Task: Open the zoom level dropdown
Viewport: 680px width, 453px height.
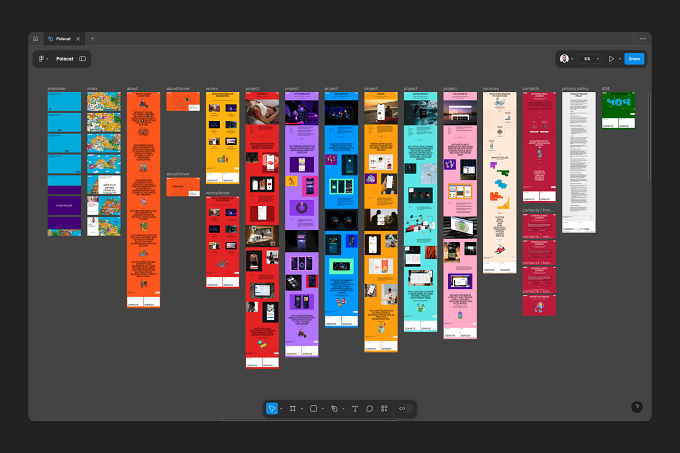Action: pos(591,59)
